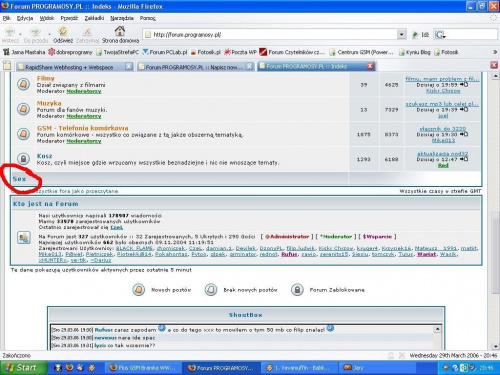Screen dimensions: 500x375
Task: Open latest post arrow in Filmy row
Action: [464, 85]
